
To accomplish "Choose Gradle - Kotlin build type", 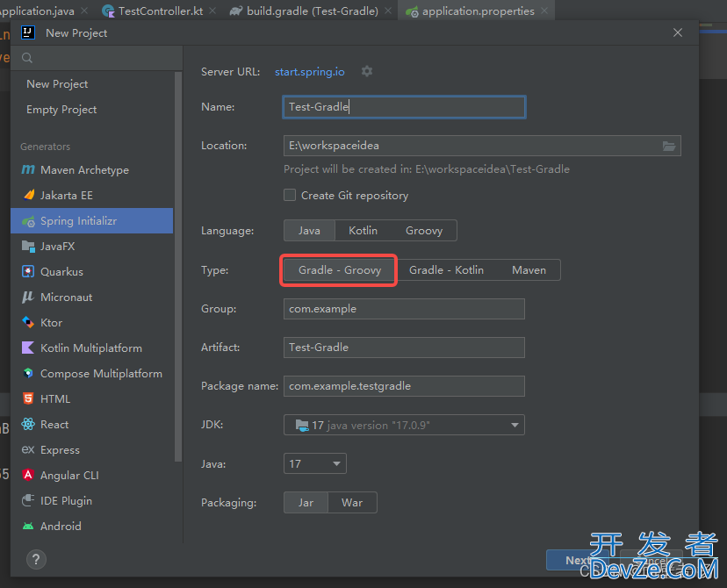I will pos(446,270).
